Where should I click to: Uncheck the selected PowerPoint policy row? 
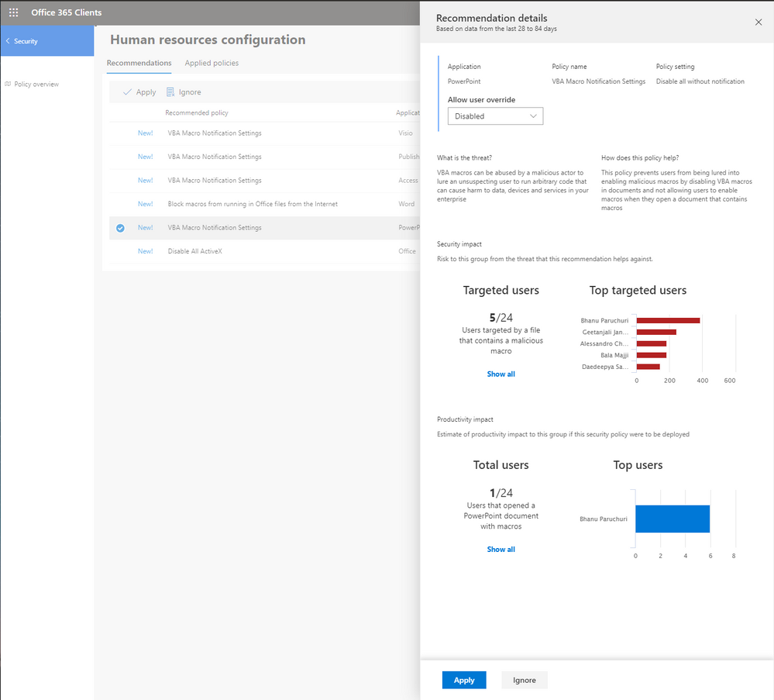click(120, 228)
